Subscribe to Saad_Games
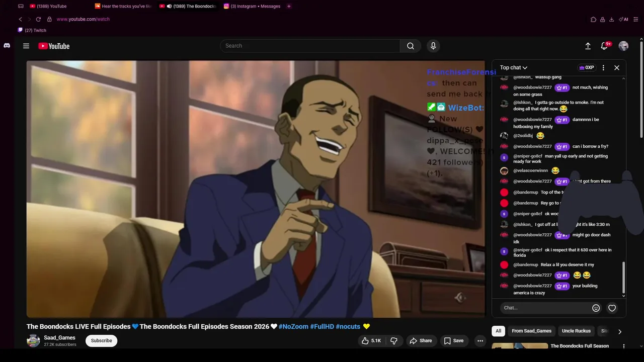Viewport: 644px width, 362px height. (x=101, y=340)
